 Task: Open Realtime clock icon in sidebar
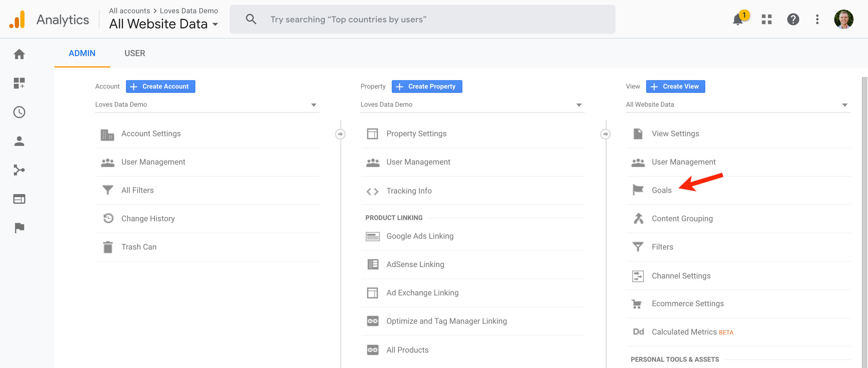coord(19,112)
